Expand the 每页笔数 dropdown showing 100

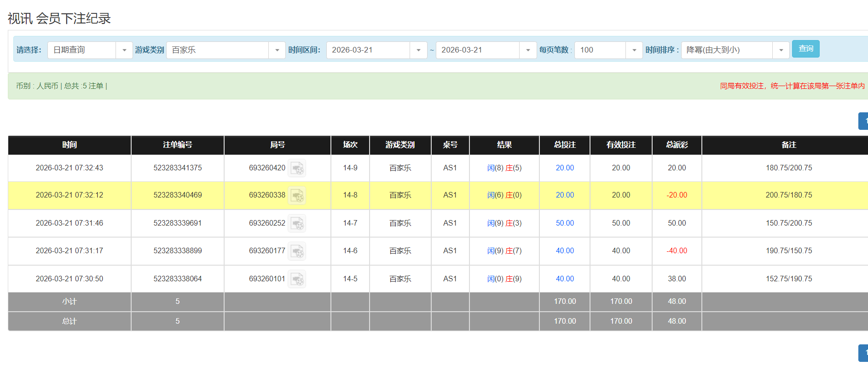[x=634, y=50]
